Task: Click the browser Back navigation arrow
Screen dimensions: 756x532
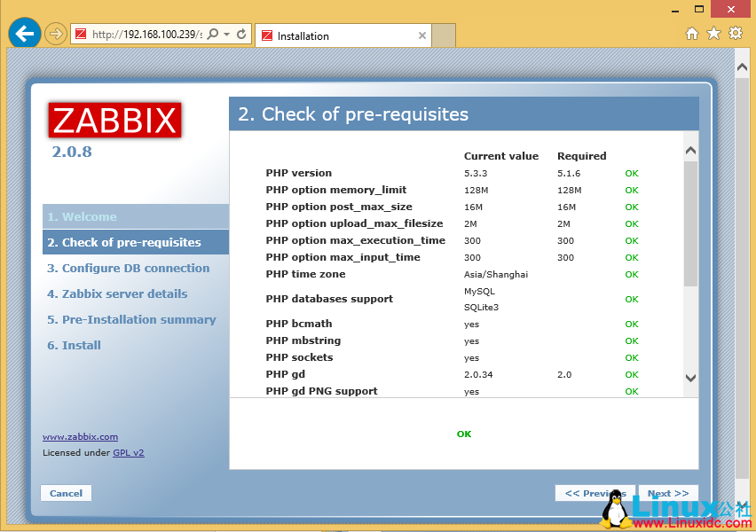Action: tap(24, 33)
